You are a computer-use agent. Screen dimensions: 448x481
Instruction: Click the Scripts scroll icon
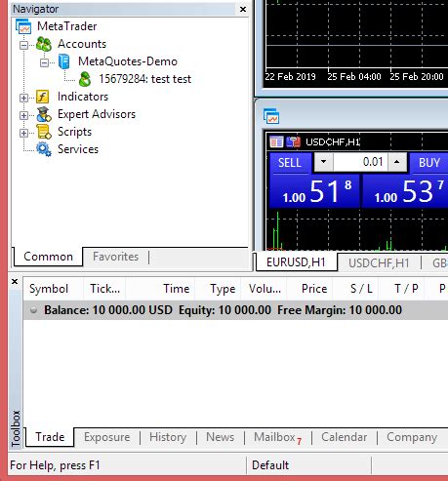click(x=44, y=132)
